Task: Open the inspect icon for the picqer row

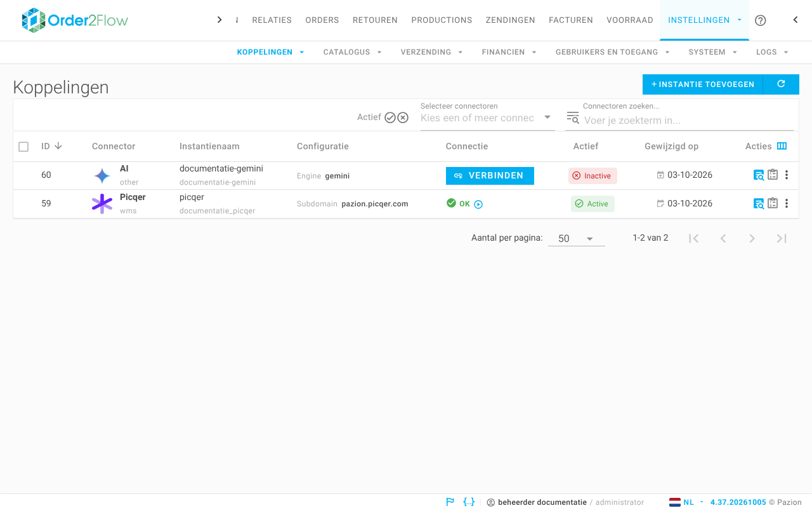Action: coord(759,204)
